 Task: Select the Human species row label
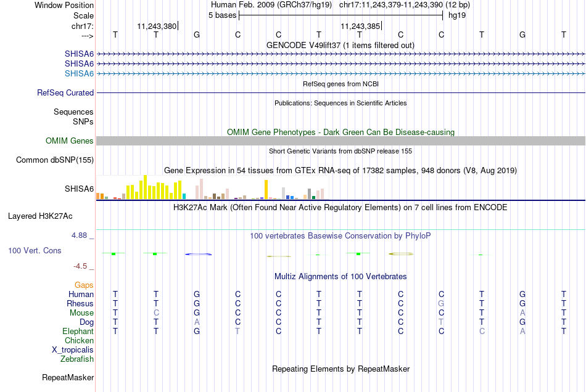click(81, 294)
